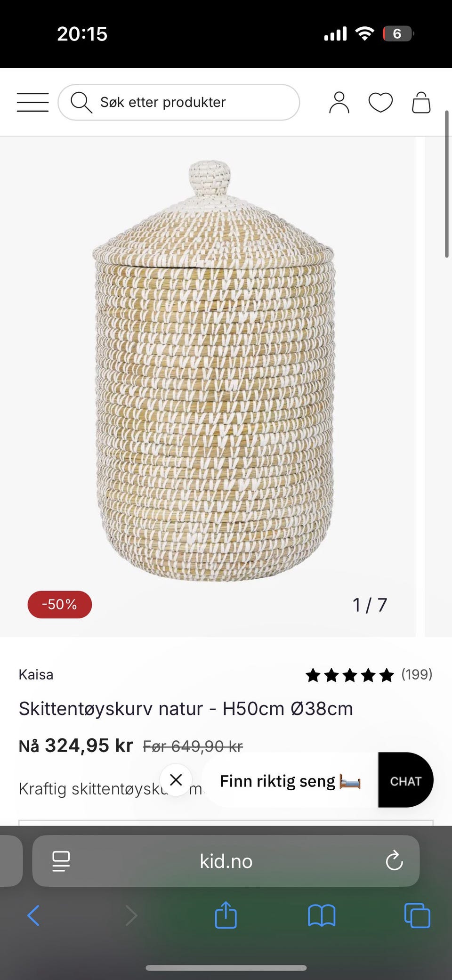Tap Finn riktig seng prompt

pyautogui.click(x=290, y=781)
